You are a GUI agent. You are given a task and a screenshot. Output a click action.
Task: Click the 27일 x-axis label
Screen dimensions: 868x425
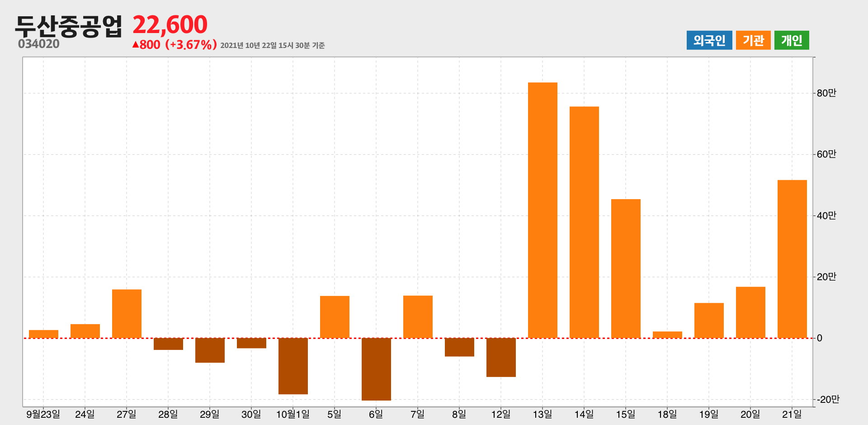[127, 414]
